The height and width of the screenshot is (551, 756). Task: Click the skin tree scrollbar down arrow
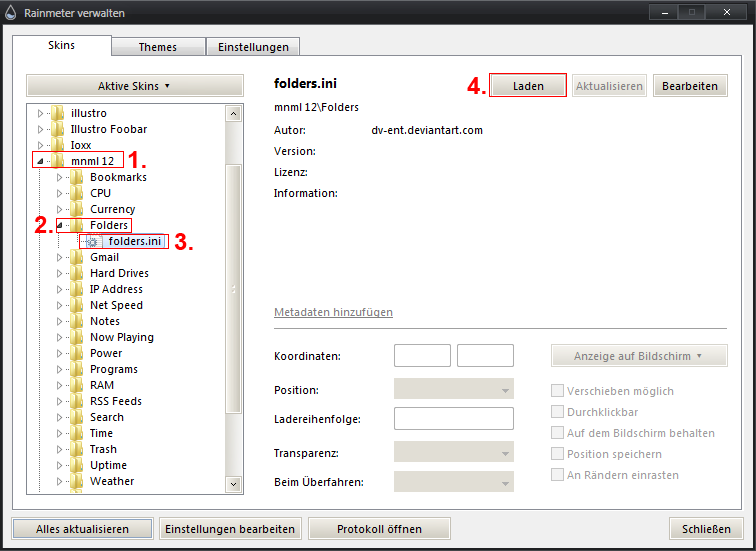234,485
